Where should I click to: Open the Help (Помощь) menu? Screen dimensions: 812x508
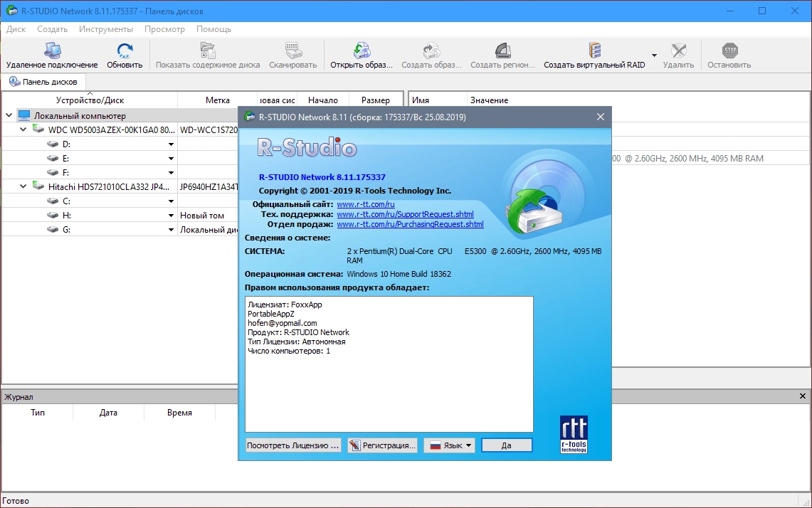(214, 29)
